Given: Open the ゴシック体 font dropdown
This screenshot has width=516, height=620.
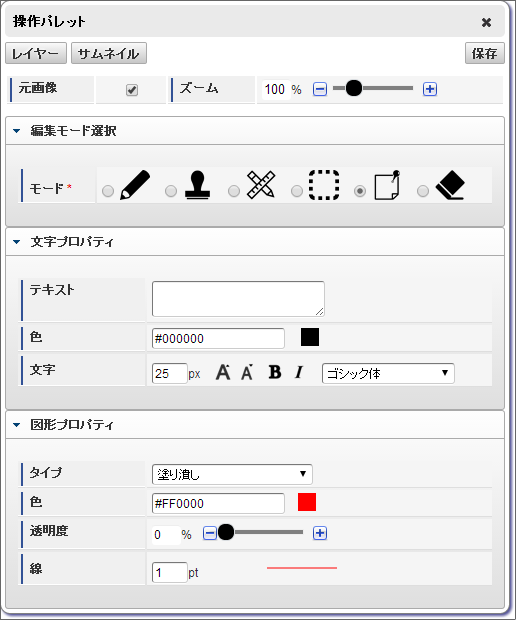Looking at the screenshot, I should click(388, 373).
